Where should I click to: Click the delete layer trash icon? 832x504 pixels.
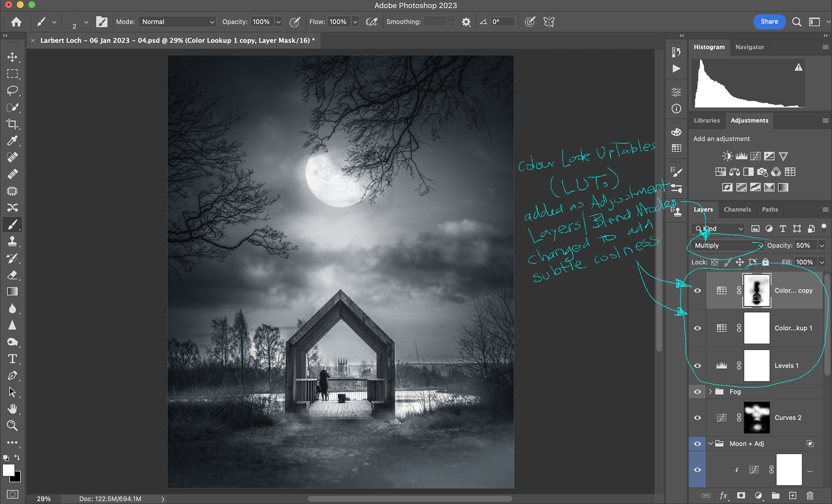point(809,495)
